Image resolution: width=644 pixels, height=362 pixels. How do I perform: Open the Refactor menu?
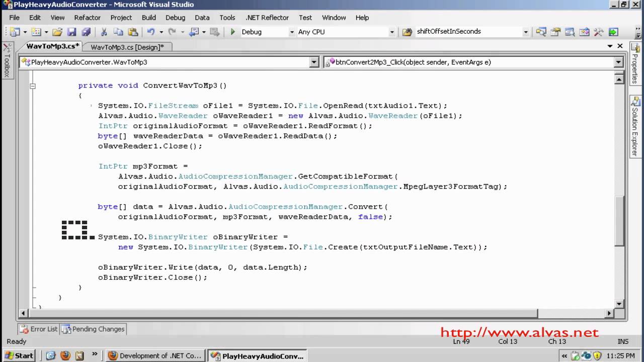88,18
